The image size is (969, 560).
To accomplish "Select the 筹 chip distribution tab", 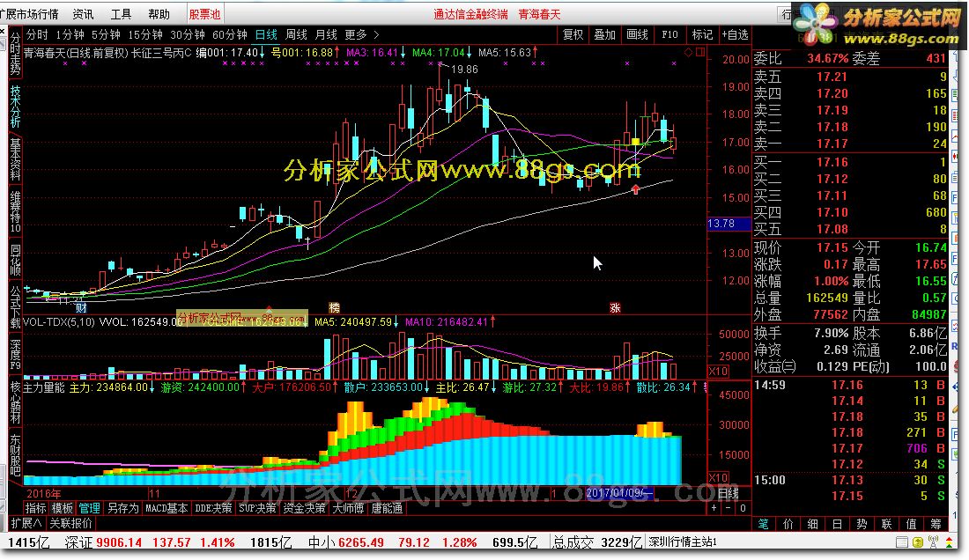I will pyautogui.click(x=936, y=524).
